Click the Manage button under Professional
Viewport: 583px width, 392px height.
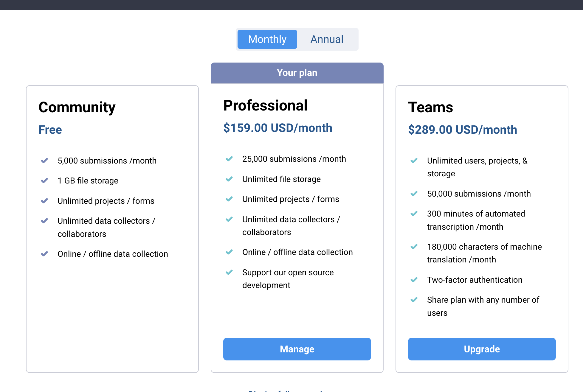[297, 349]
